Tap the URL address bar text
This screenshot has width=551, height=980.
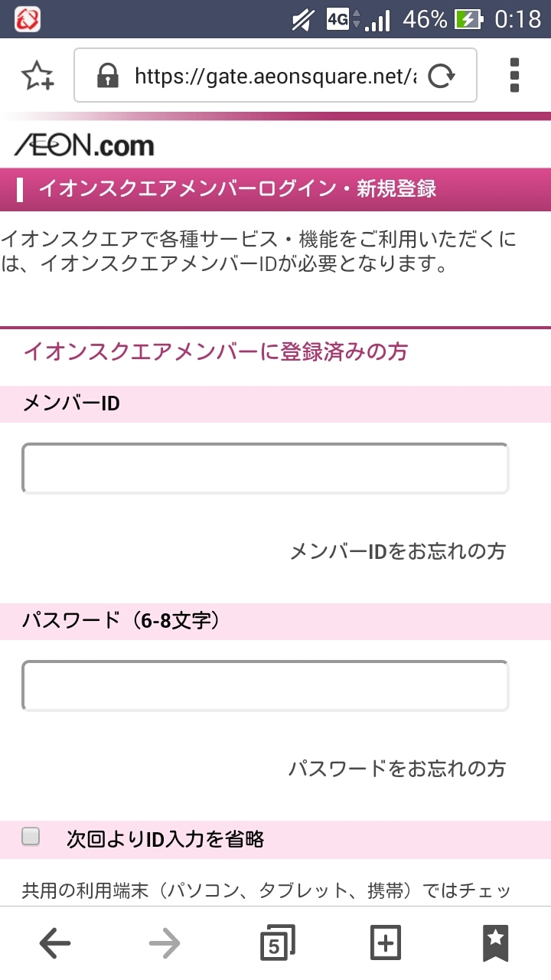tap(275, 76)
